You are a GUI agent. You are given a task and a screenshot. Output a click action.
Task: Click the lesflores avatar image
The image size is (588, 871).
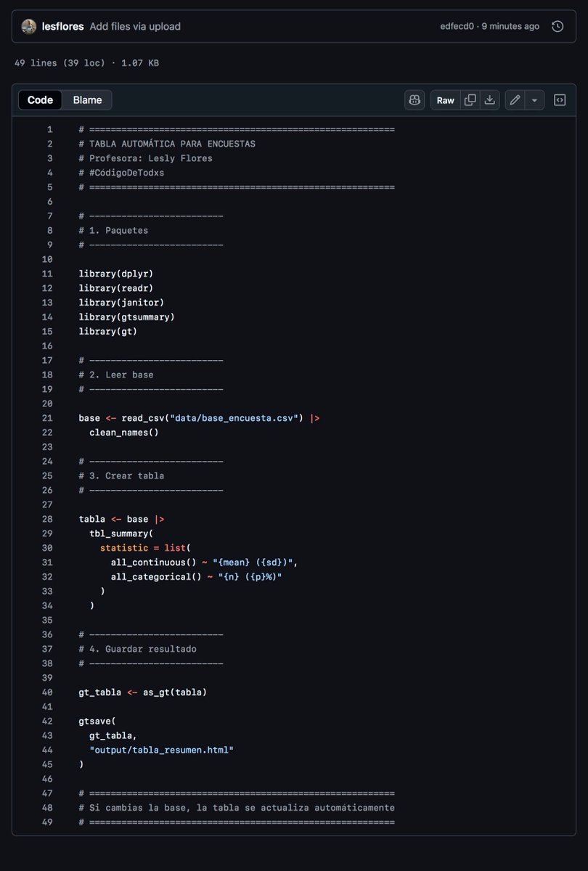tap(29, 26)
